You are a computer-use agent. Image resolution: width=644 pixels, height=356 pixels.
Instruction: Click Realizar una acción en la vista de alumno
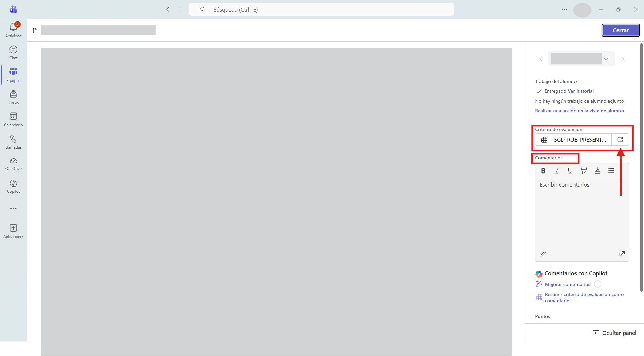579,111
